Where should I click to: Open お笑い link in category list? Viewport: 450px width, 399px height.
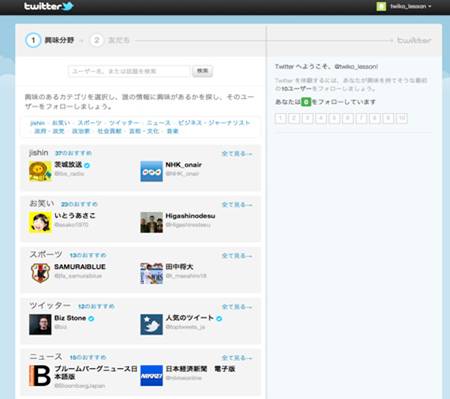point(61,123)
